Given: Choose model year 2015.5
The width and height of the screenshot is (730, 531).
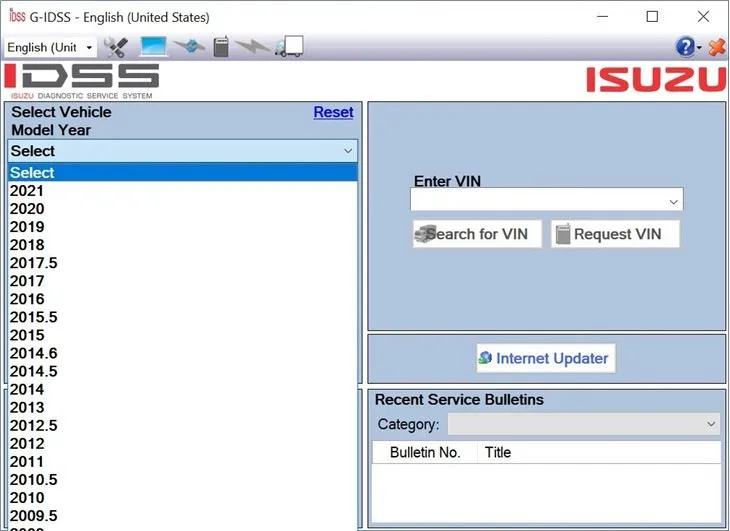Looking at the screenshot, I should tap(182, 317).
